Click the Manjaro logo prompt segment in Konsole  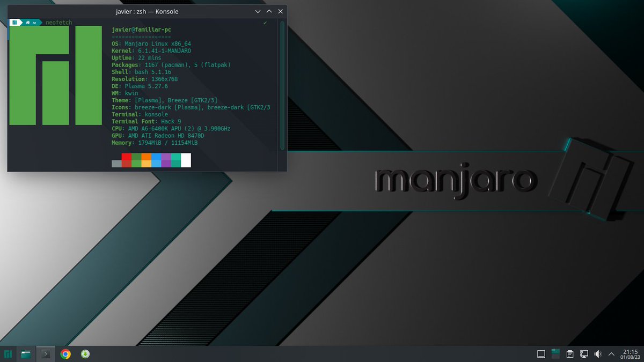[14, 23]
